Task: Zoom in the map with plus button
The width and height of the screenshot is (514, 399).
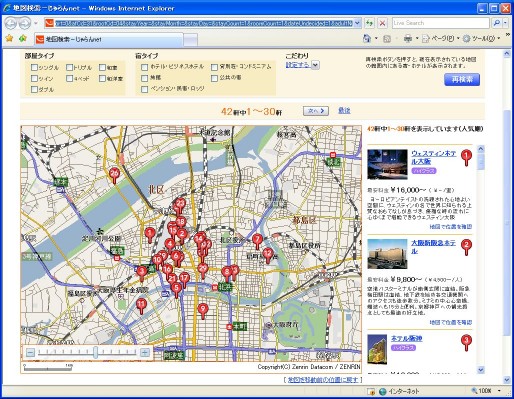Action: coord(145,352)
